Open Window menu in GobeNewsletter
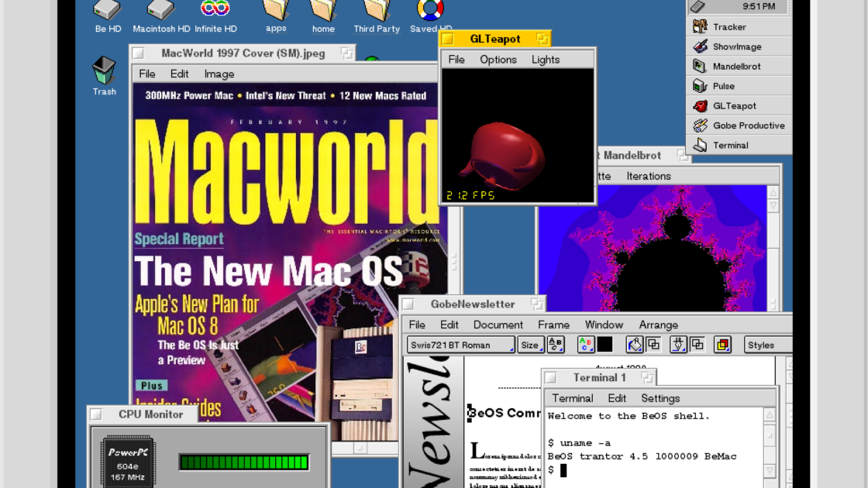This screenshot has width=868, height=488. [604, 325]
